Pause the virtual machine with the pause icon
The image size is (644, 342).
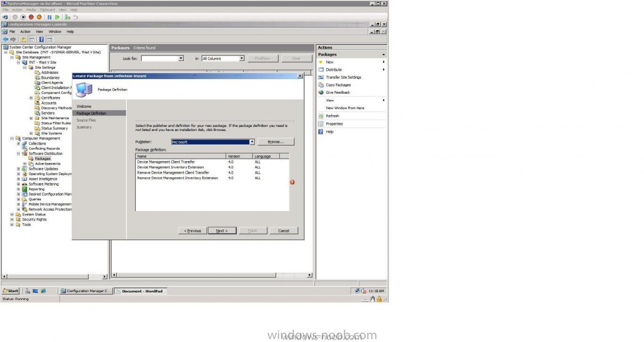click(x=50, y=17)
